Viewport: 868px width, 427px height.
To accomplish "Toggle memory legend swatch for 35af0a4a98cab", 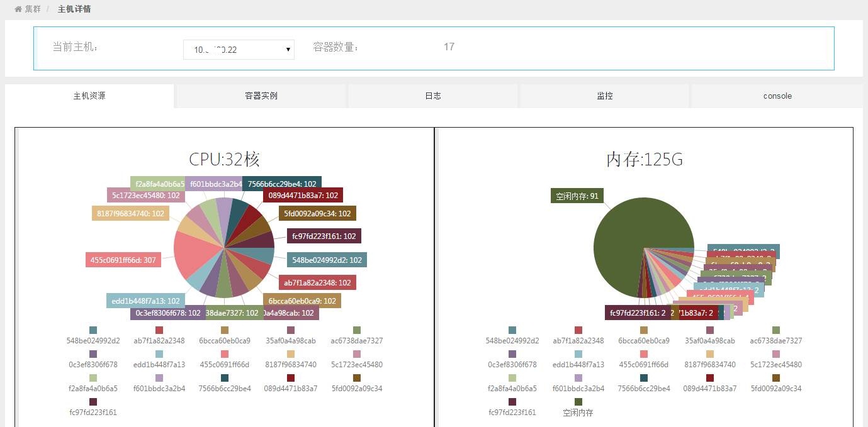I will pos(710,330).
